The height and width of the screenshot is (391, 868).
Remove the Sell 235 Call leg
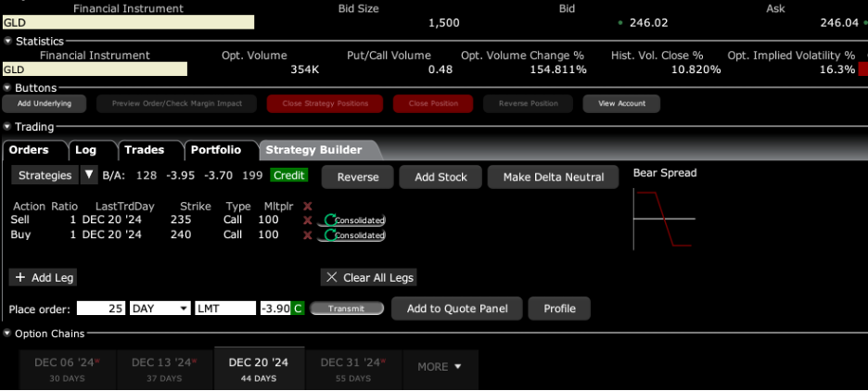click(308, 220)
